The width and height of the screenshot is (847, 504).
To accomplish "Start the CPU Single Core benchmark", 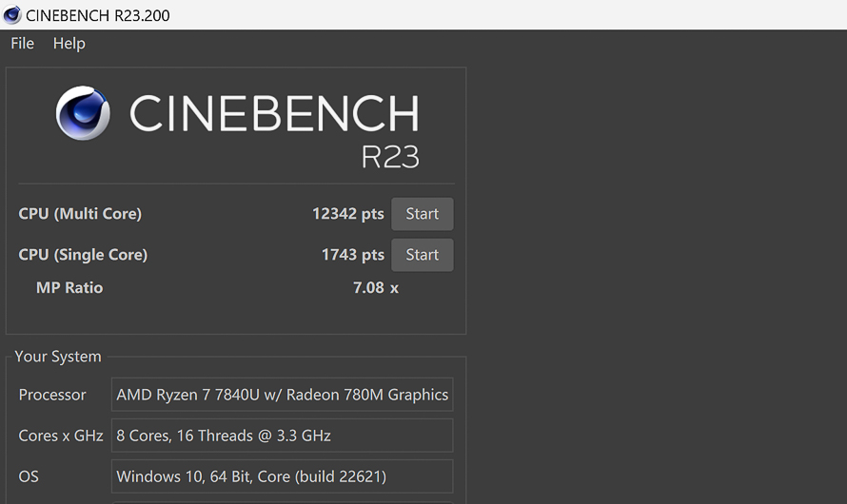I will coord(423,255).
